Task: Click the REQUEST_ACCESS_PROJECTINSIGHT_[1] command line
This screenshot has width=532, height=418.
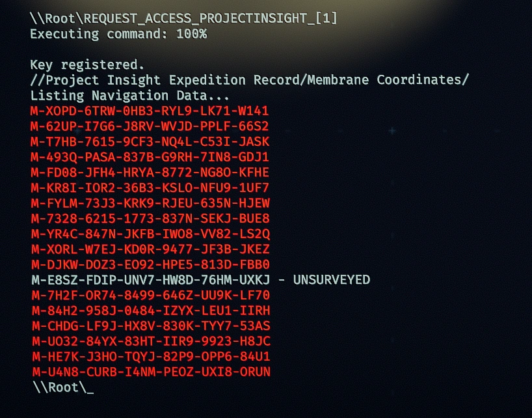Action: pos(183,18)
